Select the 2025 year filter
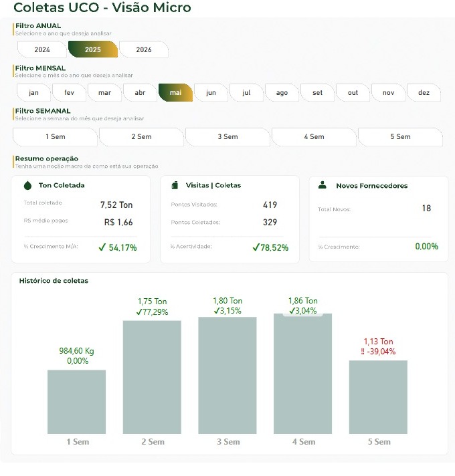This screenshot has height=476, width=455. tap(92, 49)
